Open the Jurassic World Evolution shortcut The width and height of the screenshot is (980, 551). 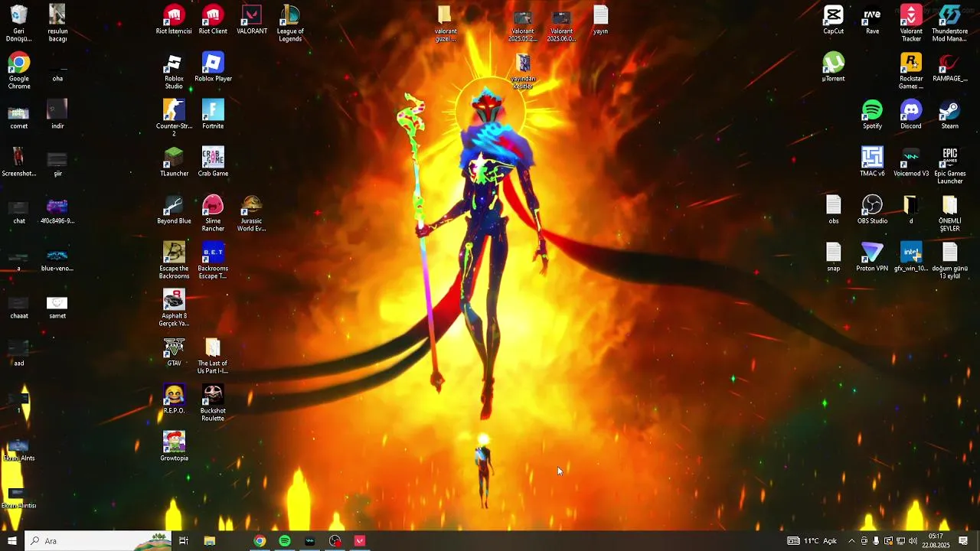click(x=252, y=214)
